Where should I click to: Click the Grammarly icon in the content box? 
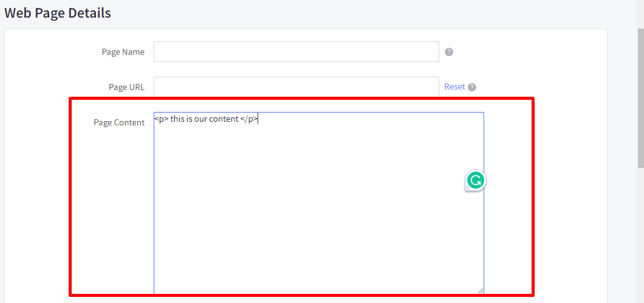coord(476,180)
